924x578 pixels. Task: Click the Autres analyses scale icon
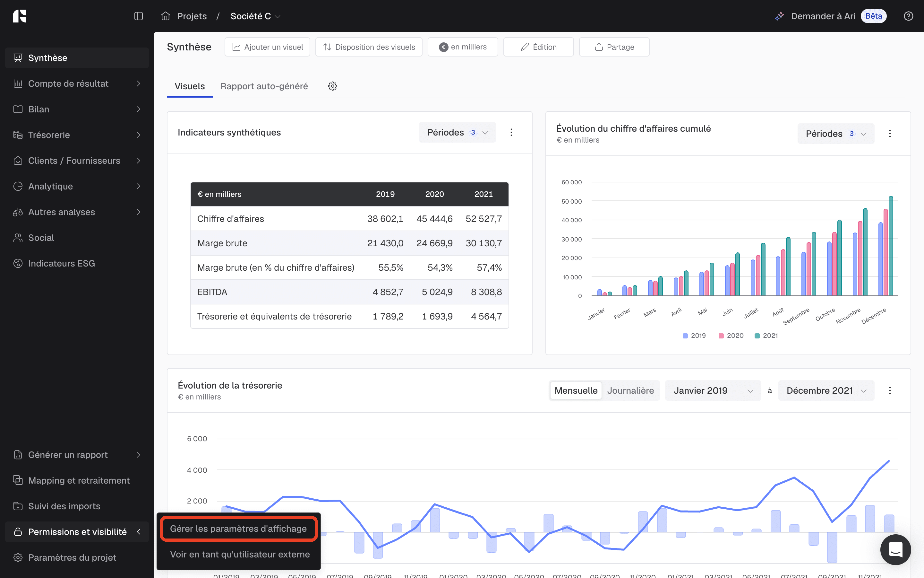18,212
